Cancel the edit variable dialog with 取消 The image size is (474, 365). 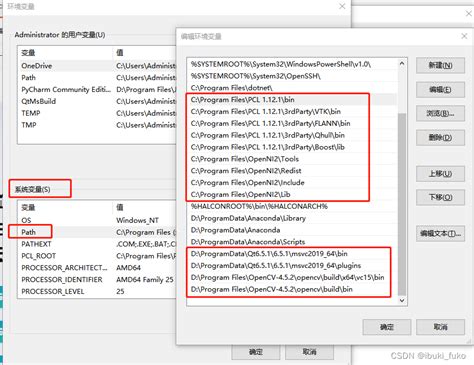440,327
